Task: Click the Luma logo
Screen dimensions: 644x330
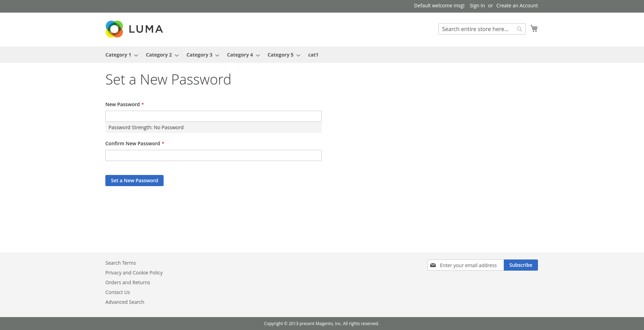Action: (134, 29)
